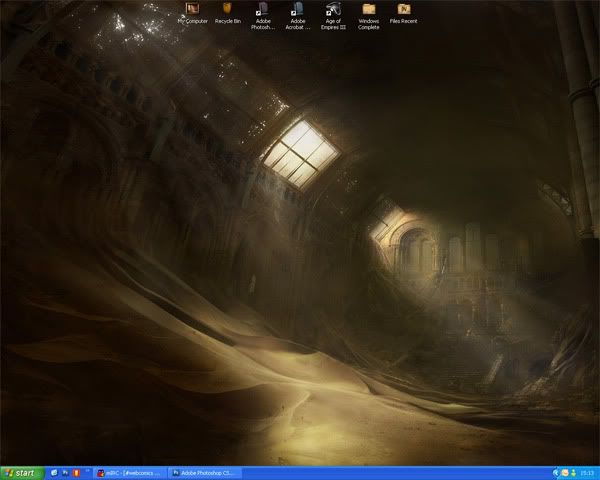Select the Windows Complete folder
This screenshot has width=600, height=480.
pos(368,10)
